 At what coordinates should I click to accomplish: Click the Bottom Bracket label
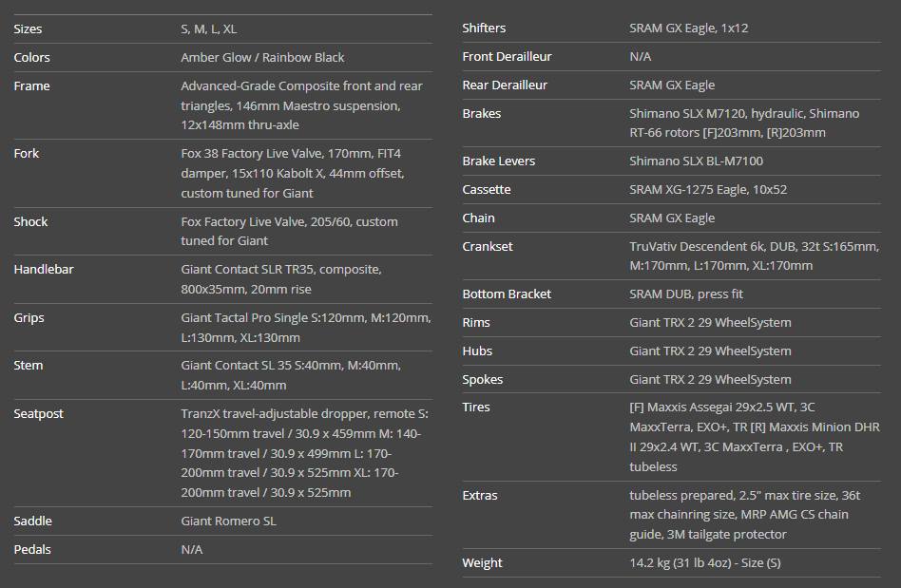[507, 294]
